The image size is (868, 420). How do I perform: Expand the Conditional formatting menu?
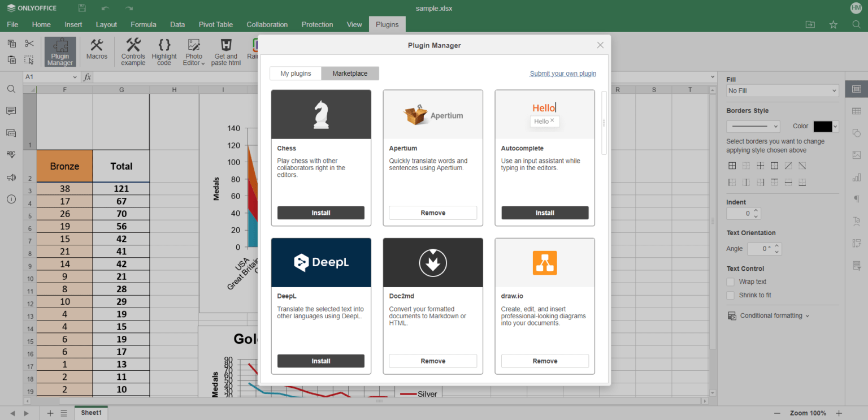(769, 315)
